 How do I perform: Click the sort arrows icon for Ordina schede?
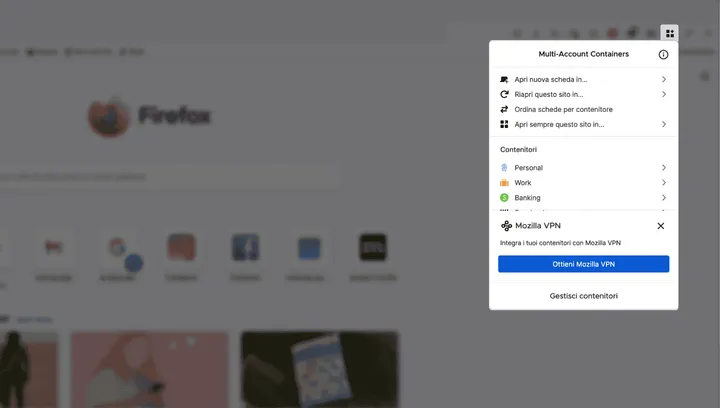click(504, 109)
